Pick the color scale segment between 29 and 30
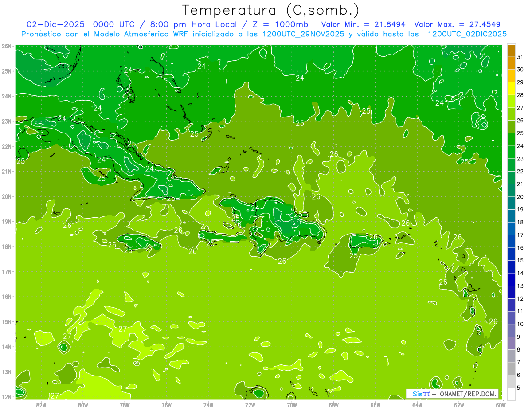Image resolution: width=532 pixels, height=411 pixels. click(x=511, y=76)
